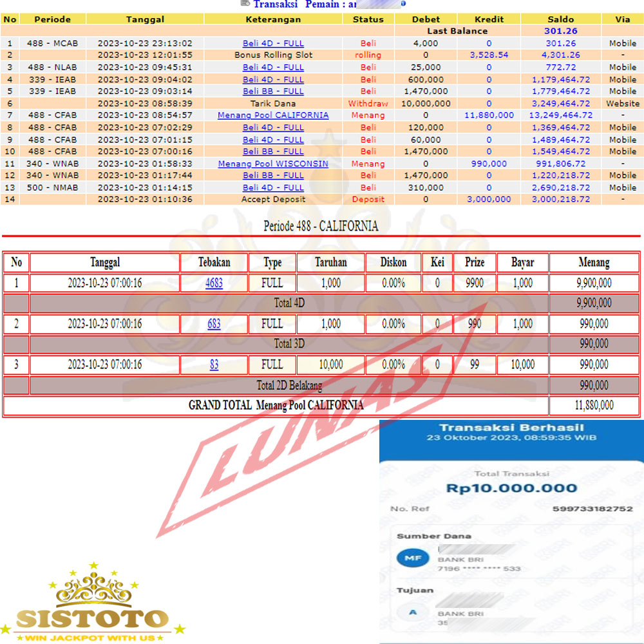644x644 pixels.
Task: Open the Menang Pool CALIFORNIA link
Action: (273, 115)
